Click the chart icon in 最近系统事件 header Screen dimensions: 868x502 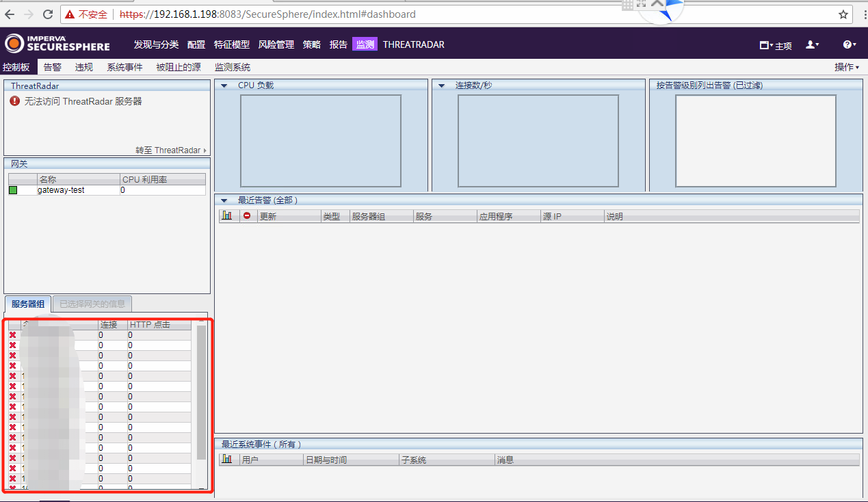(227, 459)
